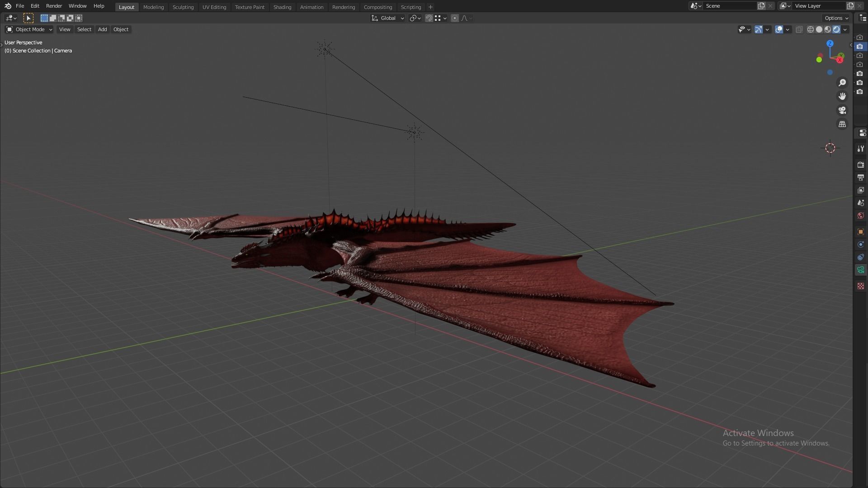Open View Layer properties tab
The width and height of the screenshot is (868, 488).
pos(861,190)
